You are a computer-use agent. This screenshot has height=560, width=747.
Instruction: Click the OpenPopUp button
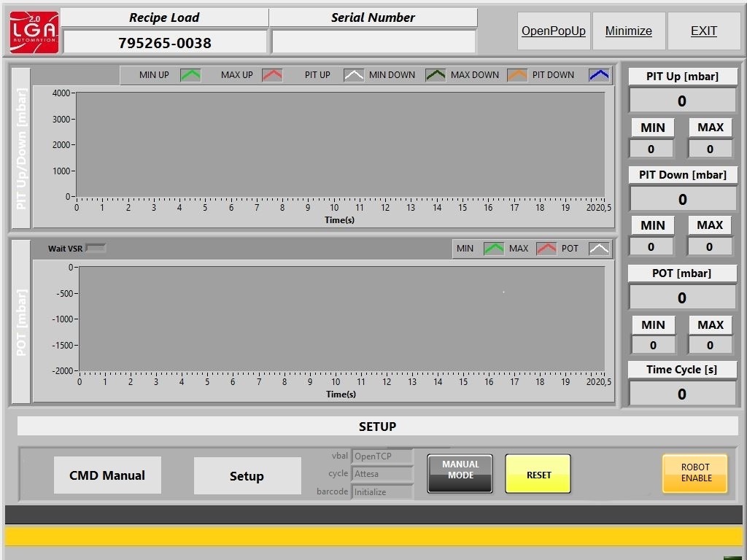tap(554, 31)
